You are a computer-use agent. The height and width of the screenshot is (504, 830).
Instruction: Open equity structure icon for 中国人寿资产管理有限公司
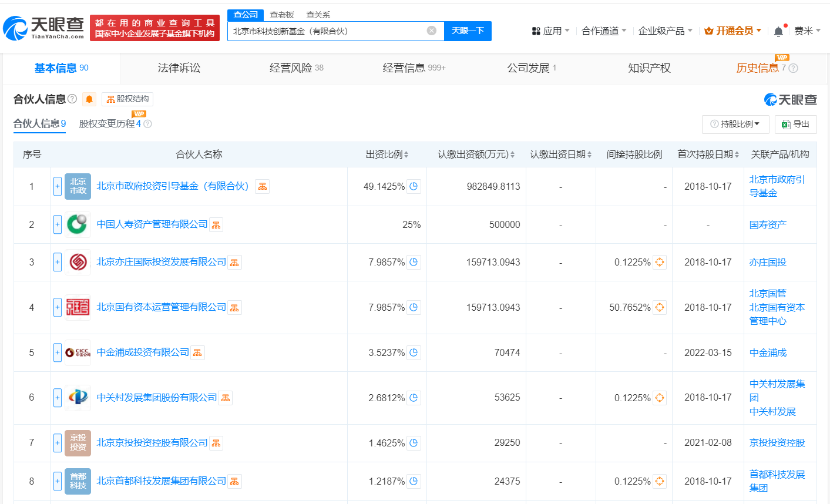coord(216,225)
